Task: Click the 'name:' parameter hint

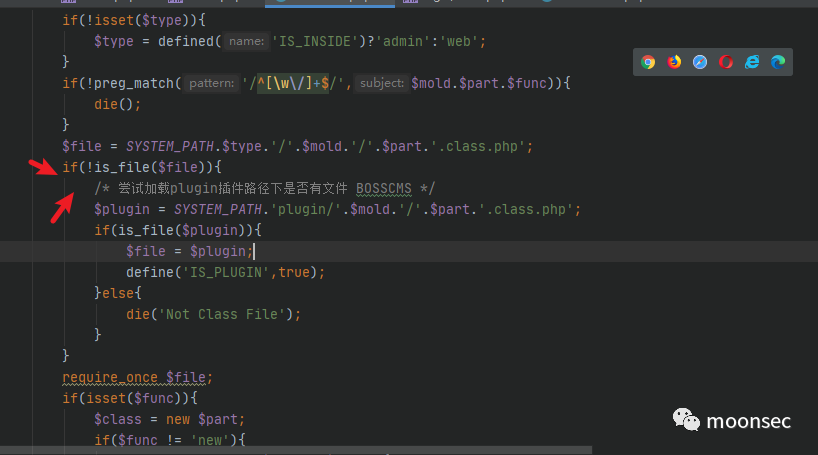Action: 245,41
